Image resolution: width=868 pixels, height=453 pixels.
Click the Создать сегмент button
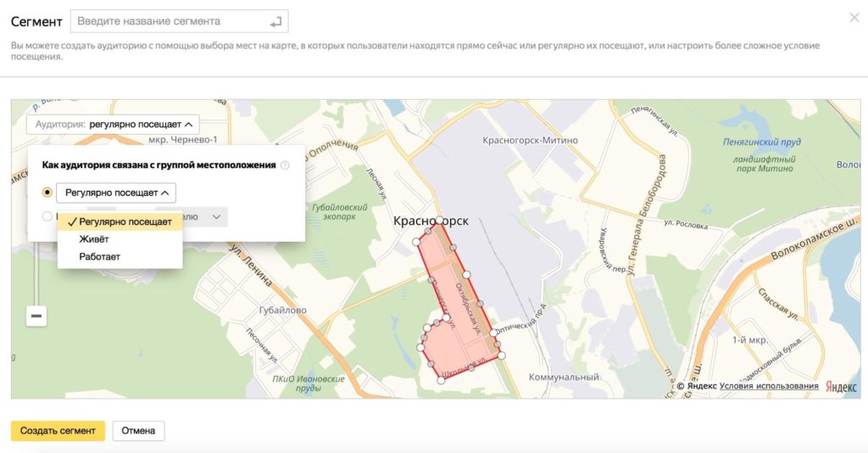(58, 430)
